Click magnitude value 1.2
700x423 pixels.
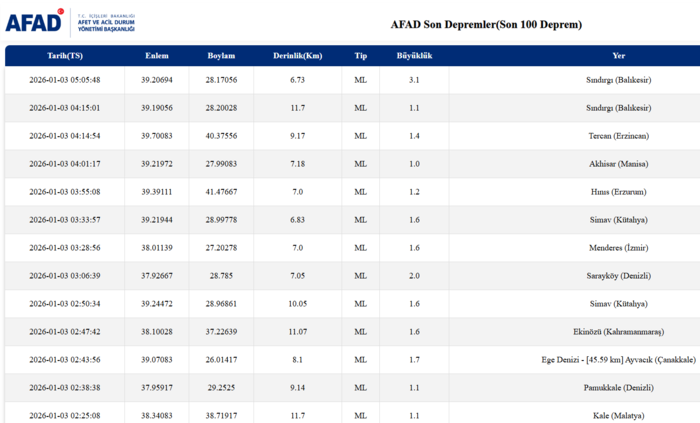[x=414, y=192]
